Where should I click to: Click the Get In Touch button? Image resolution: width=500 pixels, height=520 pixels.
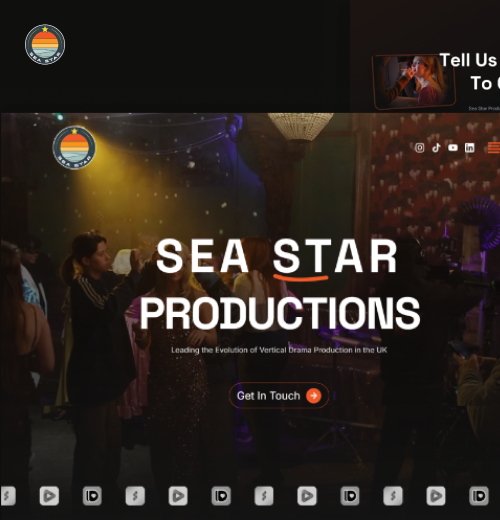[x=279, y=396]
